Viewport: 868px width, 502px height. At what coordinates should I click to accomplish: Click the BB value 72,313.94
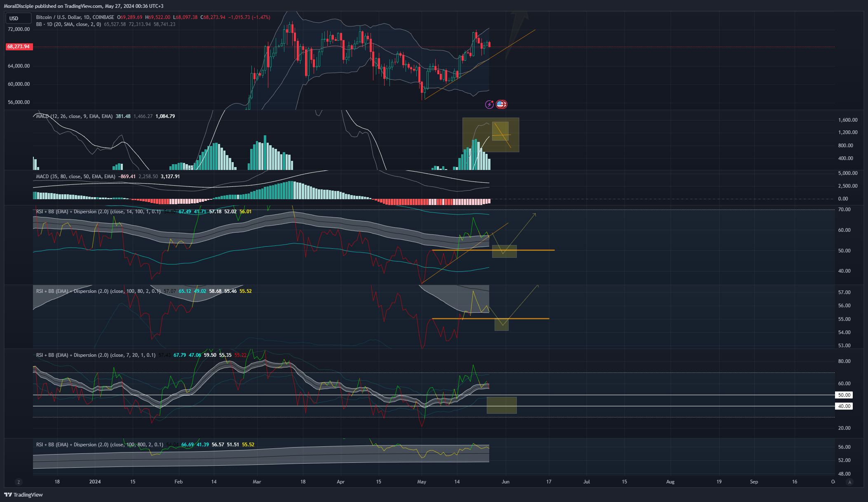(139, 24)
